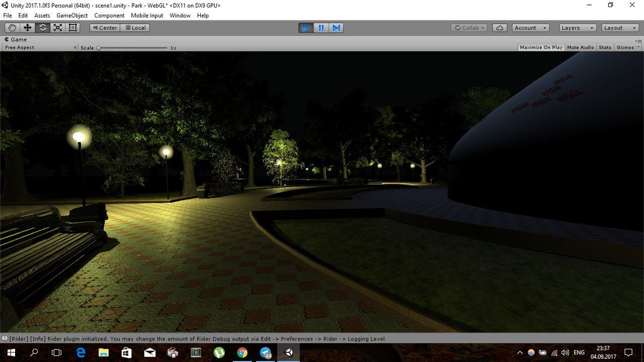Open uTorrent from the taskbar

219,352
